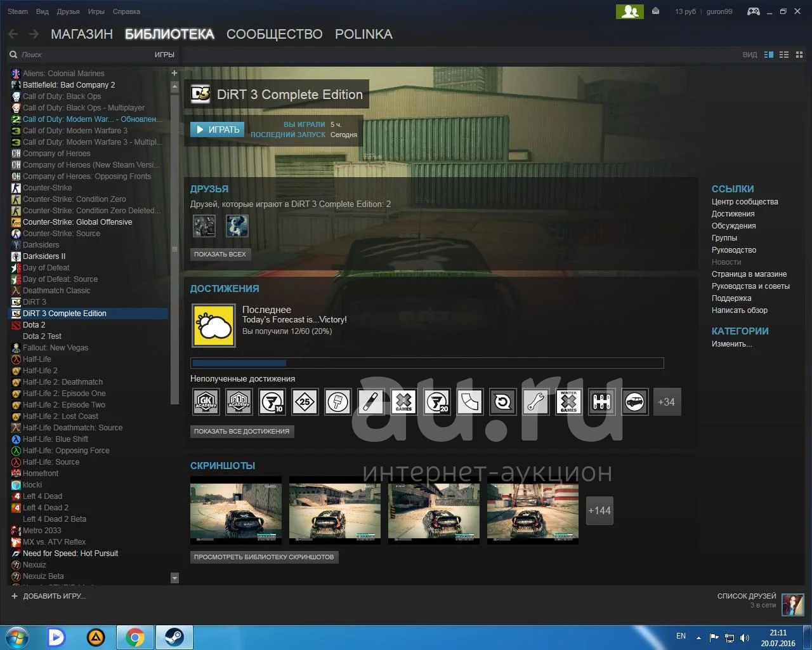Screen dimensions: 812x650
Task: Click Изменить categories link
Action: (x=731, y=344)
